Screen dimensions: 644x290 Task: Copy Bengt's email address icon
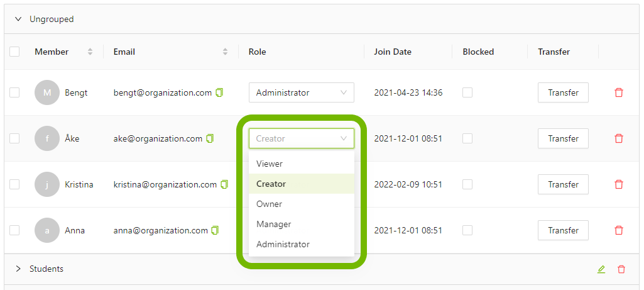coord(219,92)
